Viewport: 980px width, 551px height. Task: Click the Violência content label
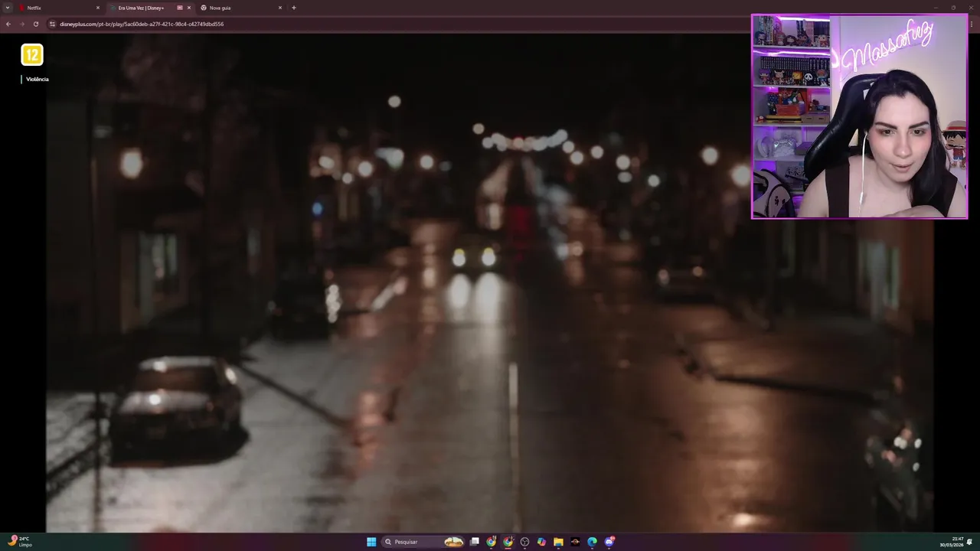(x=38, y=79)
